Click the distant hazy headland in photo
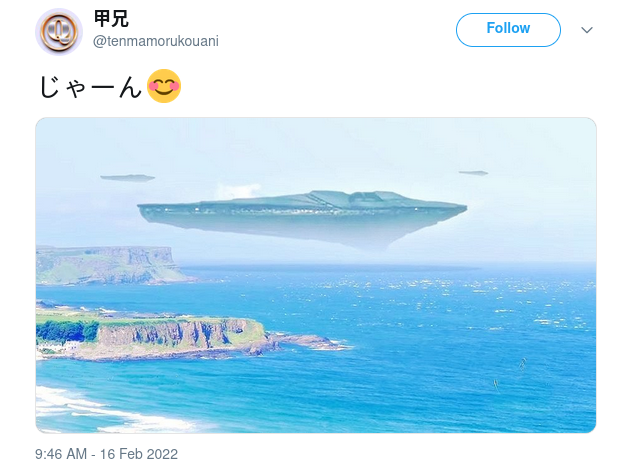630x468 pixels. pyautogui.click(x=112, y=265)
